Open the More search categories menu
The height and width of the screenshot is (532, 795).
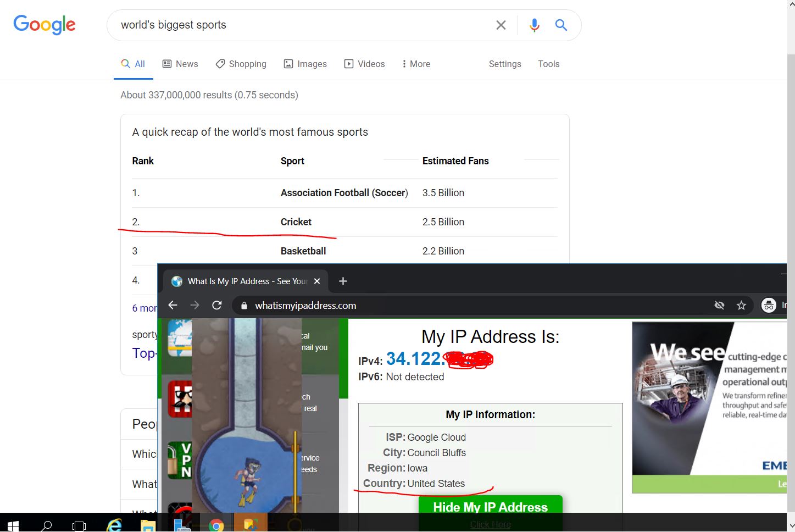(x=416, y=64)
